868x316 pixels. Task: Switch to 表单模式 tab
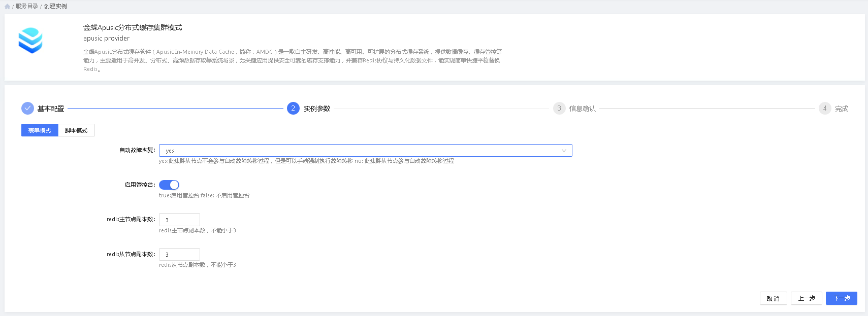pos(40,130)
